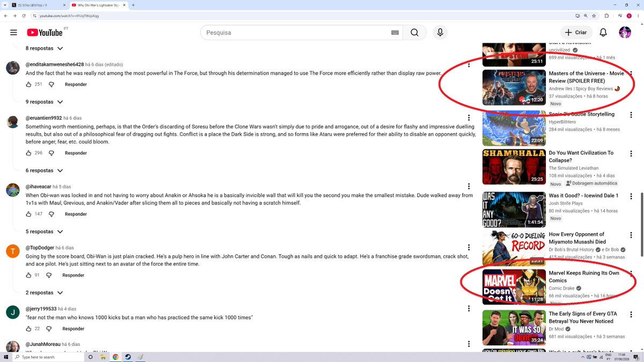Open three-dot menu on @ihaveacar's comment
Screen dimensions: 644x362
point(469,187)
